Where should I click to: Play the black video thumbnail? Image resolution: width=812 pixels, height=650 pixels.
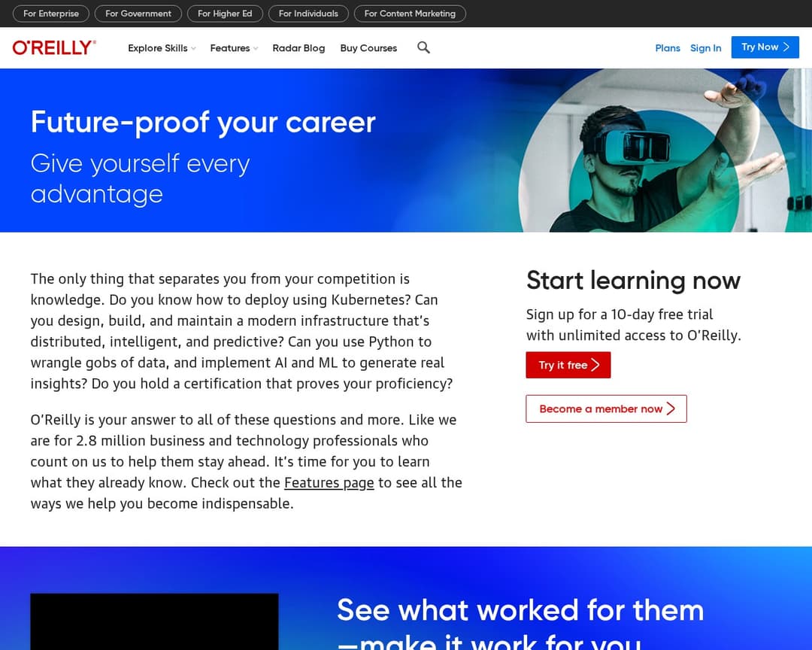pos(154,621)
